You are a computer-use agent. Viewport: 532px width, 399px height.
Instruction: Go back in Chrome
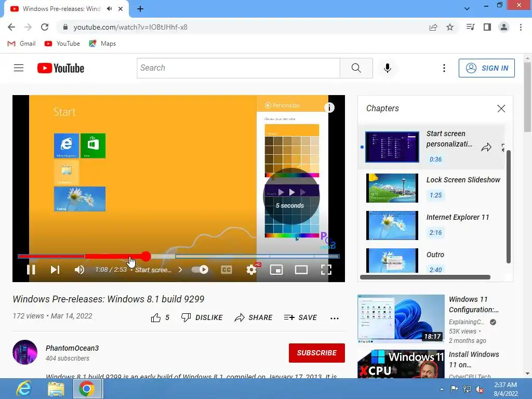[11, 27]
